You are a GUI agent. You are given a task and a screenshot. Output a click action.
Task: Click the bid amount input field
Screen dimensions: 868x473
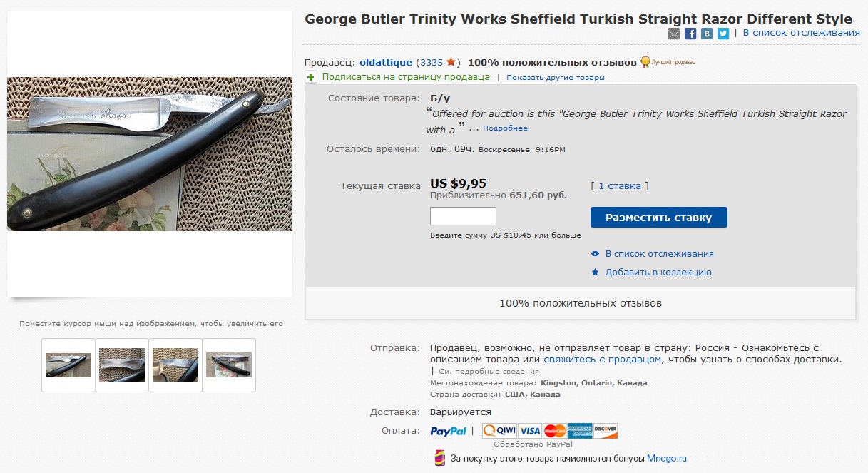463,216
